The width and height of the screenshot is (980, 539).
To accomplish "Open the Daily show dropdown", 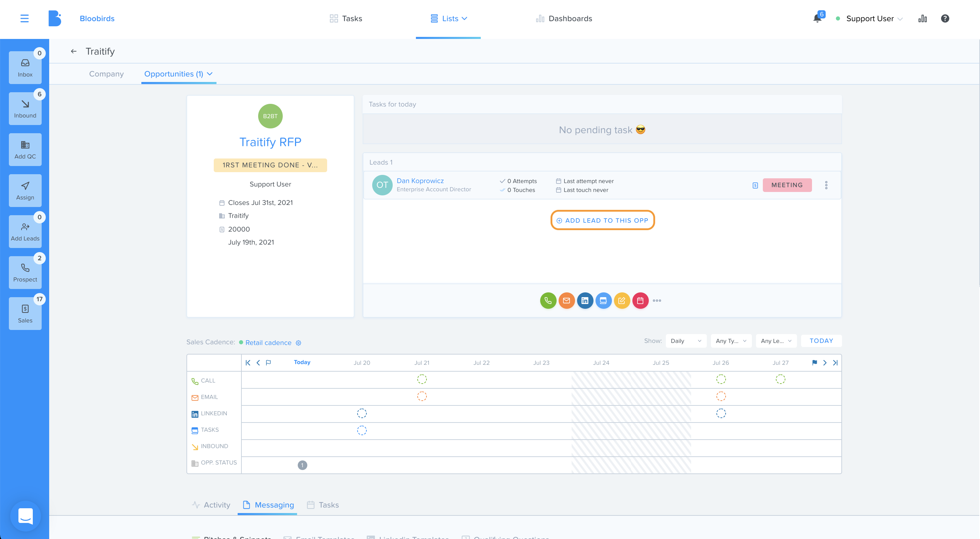I will pyautogui.click(x=686, y=341).
